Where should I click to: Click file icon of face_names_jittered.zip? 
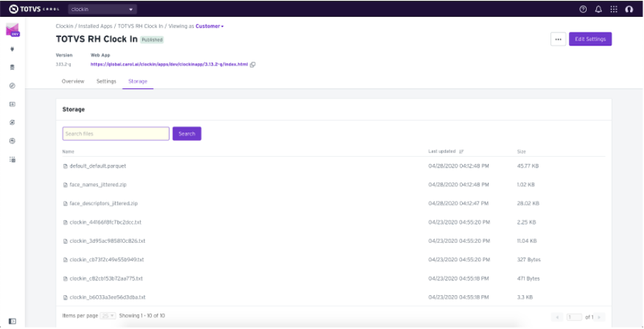pyautogui.click(x=65, y=185)
